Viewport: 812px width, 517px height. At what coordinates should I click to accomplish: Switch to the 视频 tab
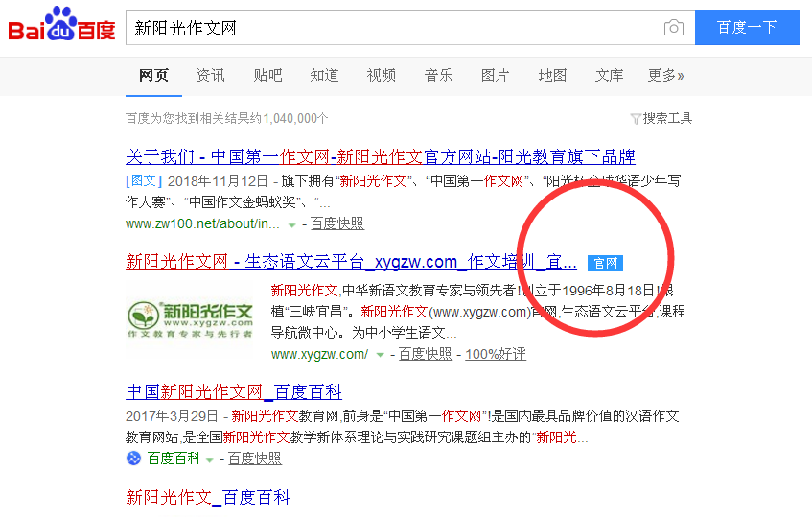point(382,75)
